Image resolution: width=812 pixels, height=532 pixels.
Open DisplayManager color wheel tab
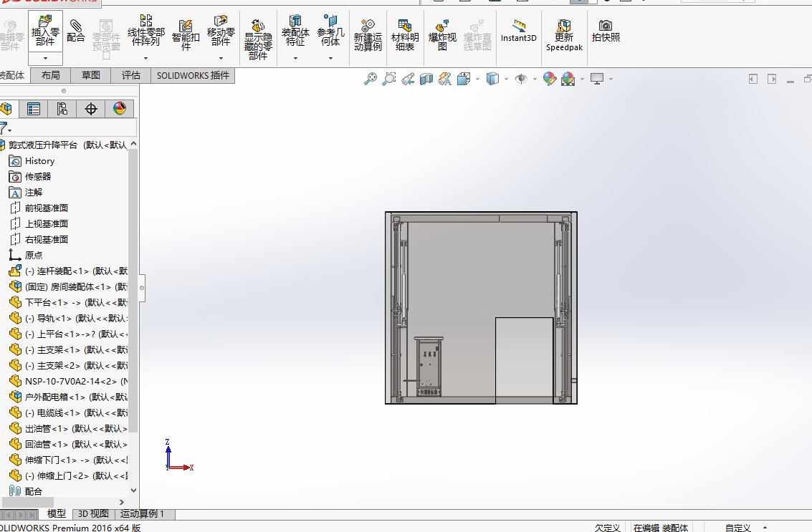[x=120, y=109]
